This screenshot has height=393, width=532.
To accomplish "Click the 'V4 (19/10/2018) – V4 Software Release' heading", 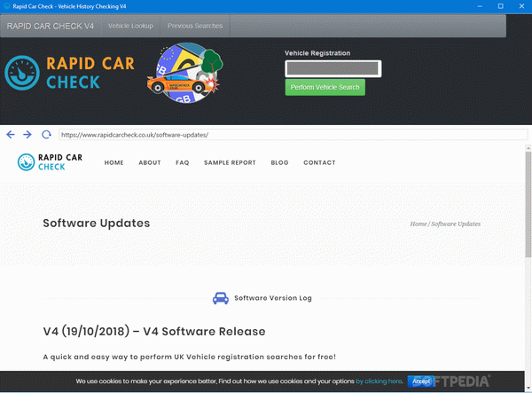I will (154, 331).
